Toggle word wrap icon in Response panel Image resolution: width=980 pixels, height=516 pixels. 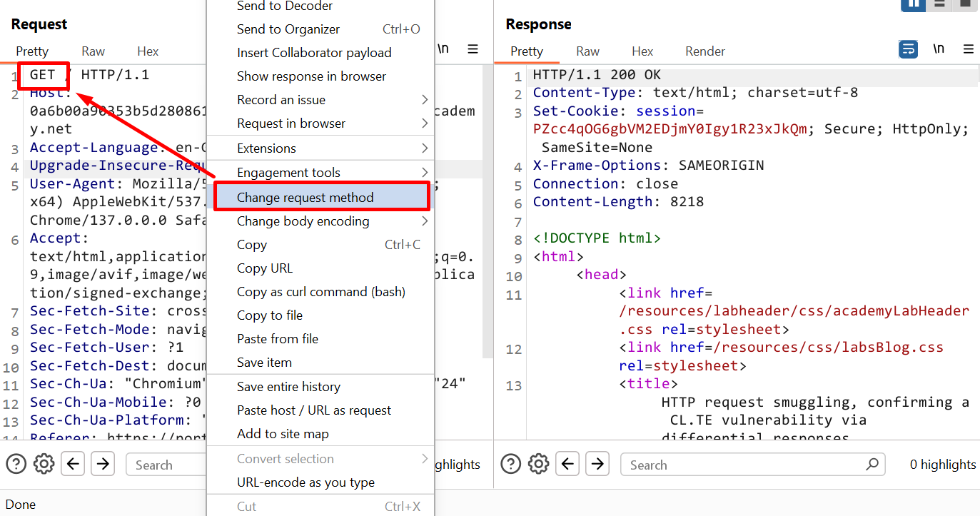click(x=908, y=49)
